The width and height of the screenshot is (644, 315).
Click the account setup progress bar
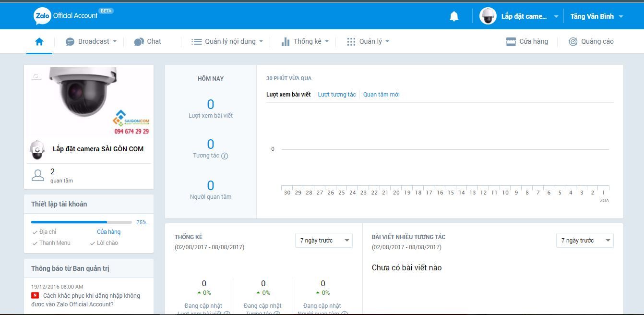pos(82,222)
